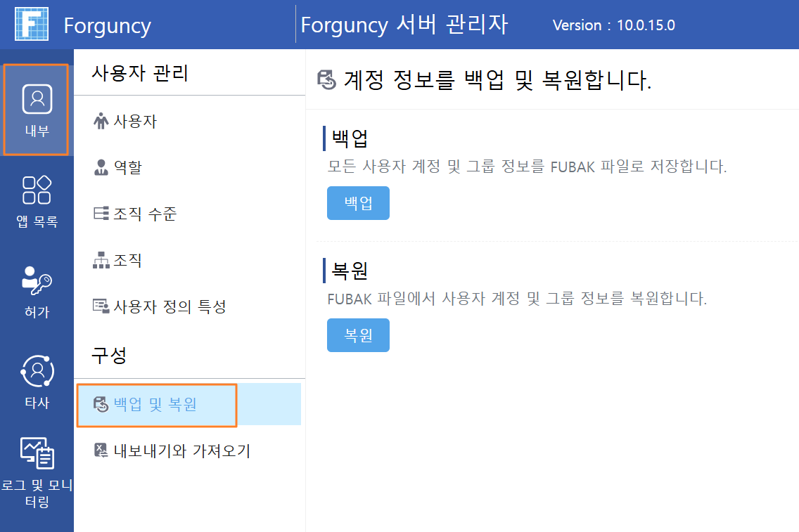The height and width of the screenshot is (532, 799).
Task: Click the 조직 수준 icon
Action: pos(101,214)
